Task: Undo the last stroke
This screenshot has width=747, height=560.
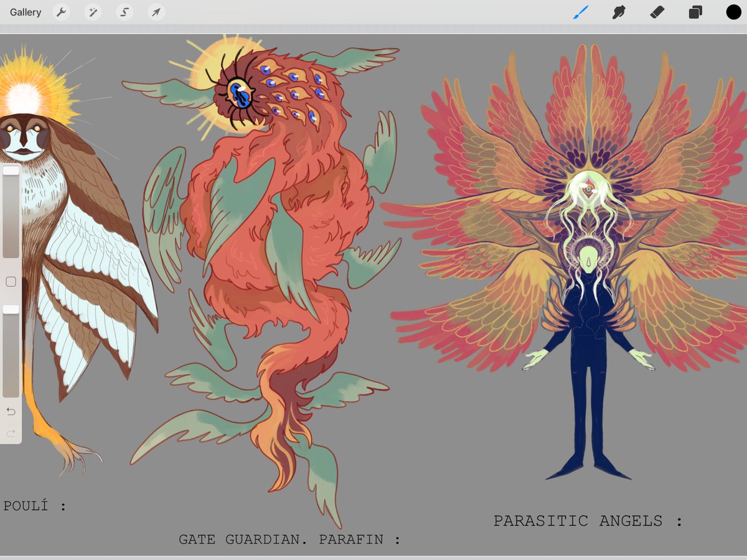Action: click(x=11, y=411)
